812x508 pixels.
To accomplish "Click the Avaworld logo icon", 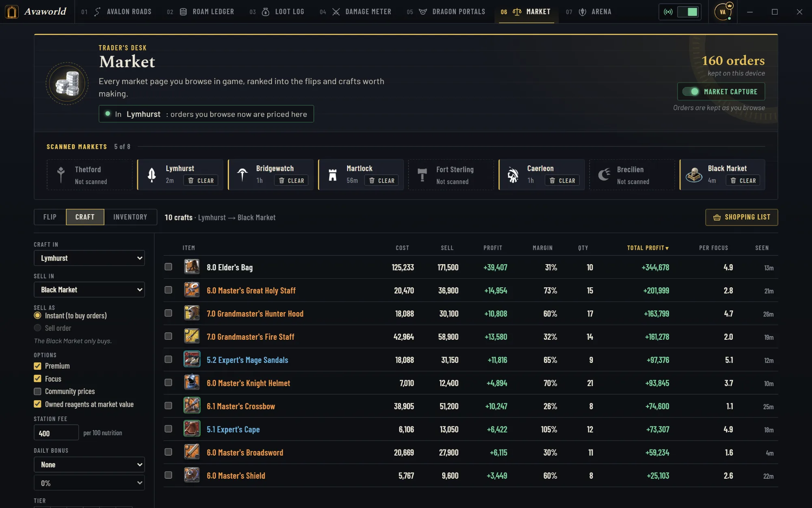I will pyautogui.click(x=12, y=12).
